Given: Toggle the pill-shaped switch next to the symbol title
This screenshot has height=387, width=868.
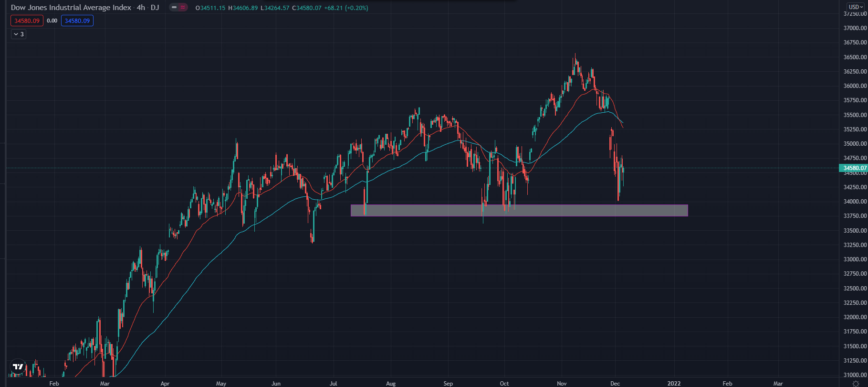Looking at the screenshot, I should coord(178,8).
